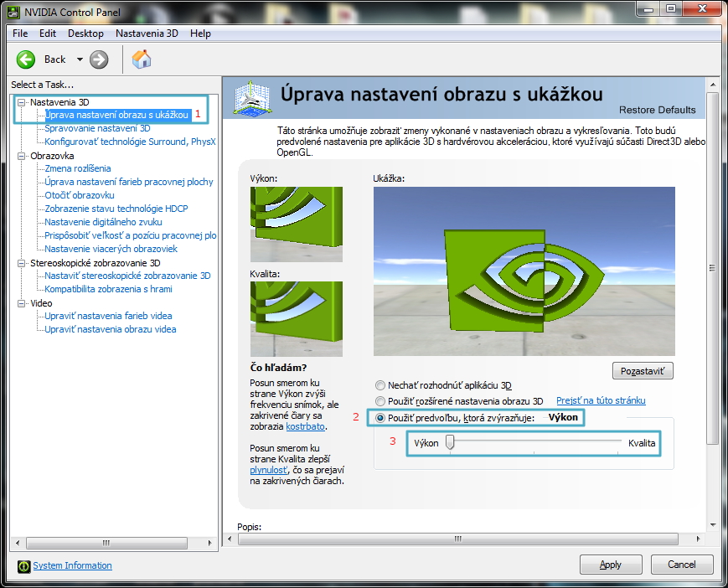
Task: Follow 'Prejsť na túto stránku' link
Action: (x=601, y=401)
